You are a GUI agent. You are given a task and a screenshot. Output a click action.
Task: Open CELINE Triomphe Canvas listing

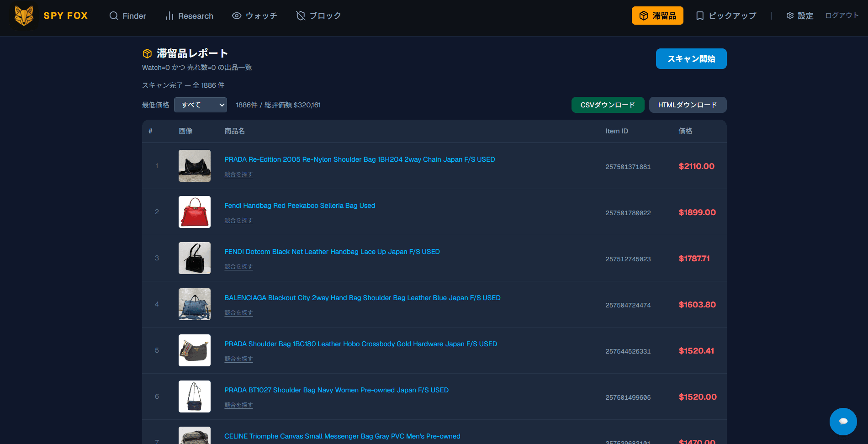click(342, 436)
